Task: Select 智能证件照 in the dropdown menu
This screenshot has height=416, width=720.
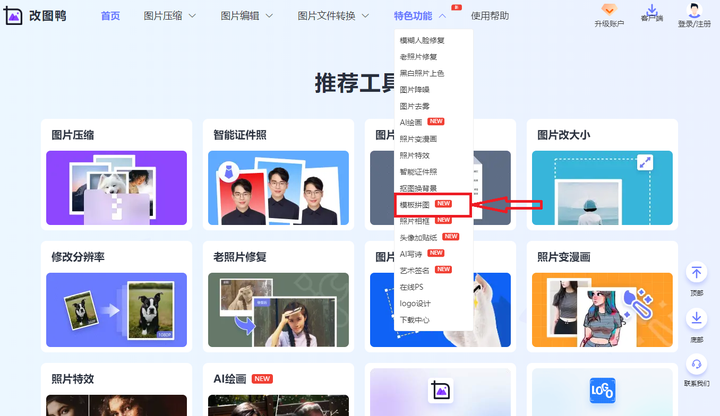Action: [418, 172]
